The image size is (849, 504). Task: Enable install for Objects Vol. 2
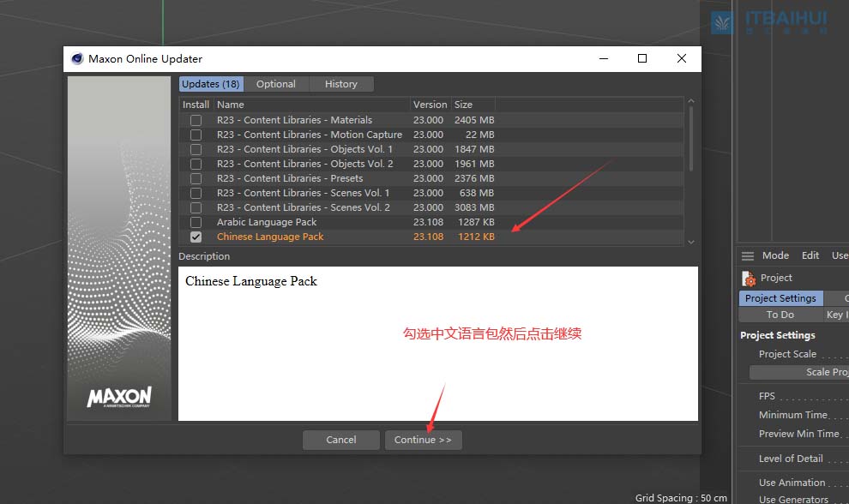point(196,164)
